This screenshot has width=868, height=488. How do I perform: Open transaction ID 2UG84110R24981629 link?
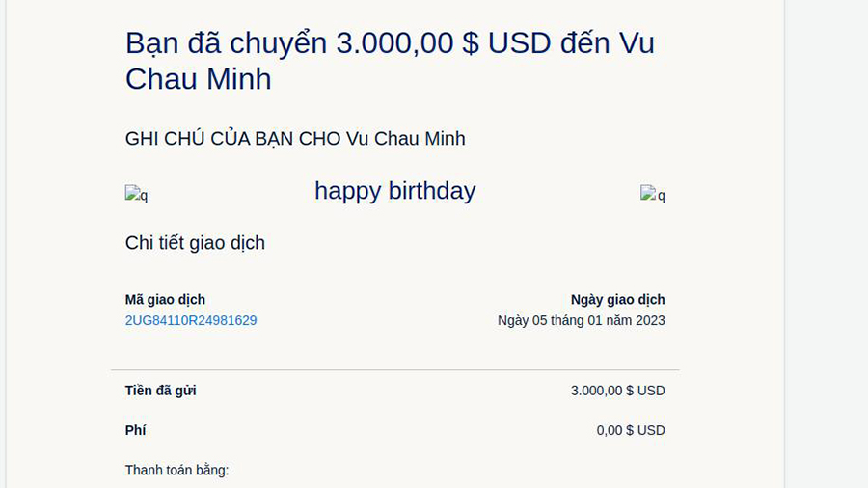click(191, 320)
